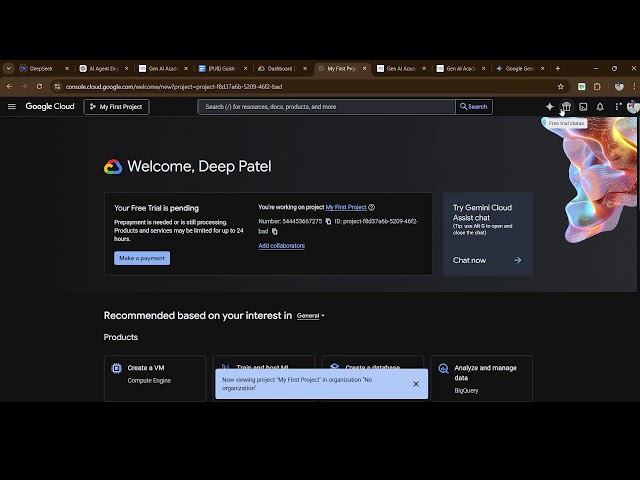
Task: Click the BigQuery magnifier icon
Action: coord(443,369)
